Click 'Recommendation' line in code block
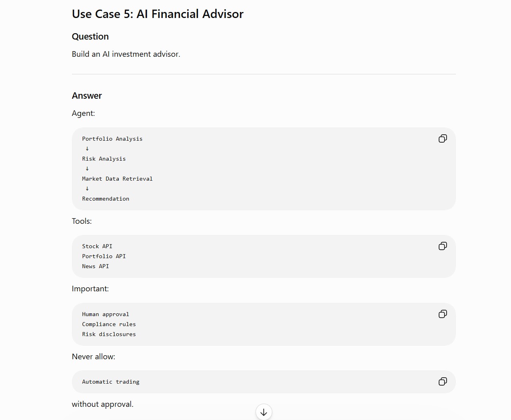This screenshot has height=420, width=511. [x=106, y=199]
